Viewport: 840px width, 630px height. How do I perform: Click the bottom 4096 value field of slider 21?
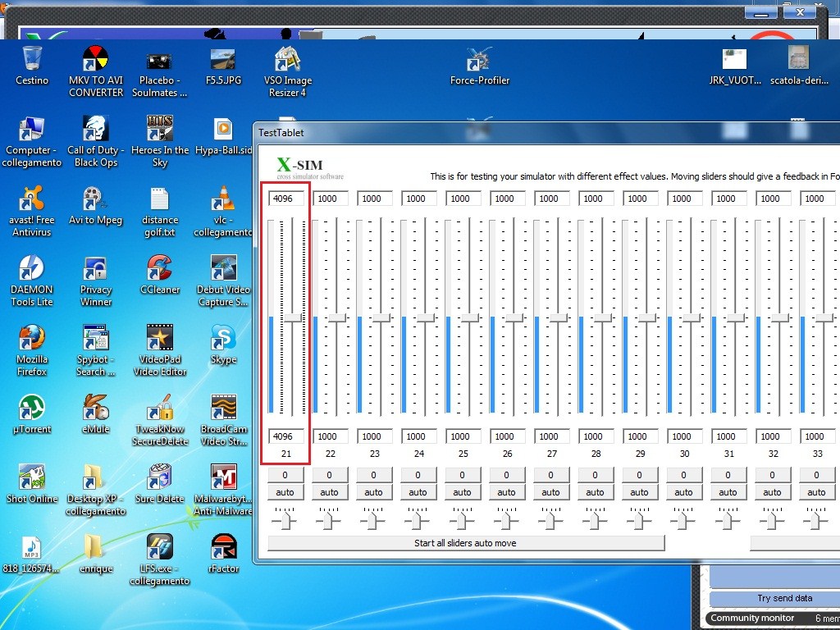(286, 436)
